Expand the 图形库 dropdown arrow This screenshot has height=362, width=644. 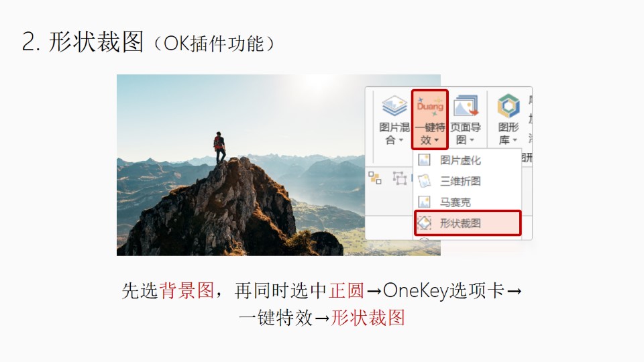click(515, 140)
